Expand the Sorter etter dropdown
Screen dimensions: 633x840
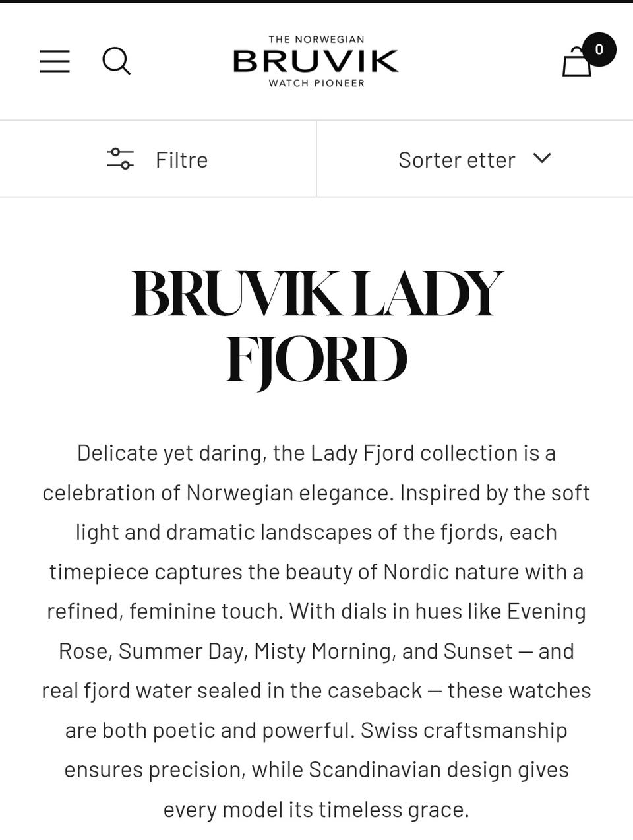click(x=474, y=159)
